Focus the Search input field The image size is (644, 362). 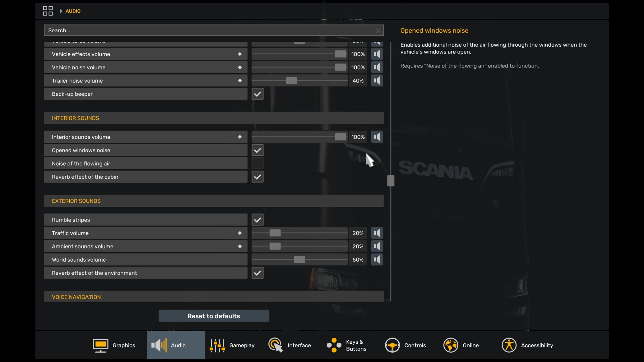point(214,30)
